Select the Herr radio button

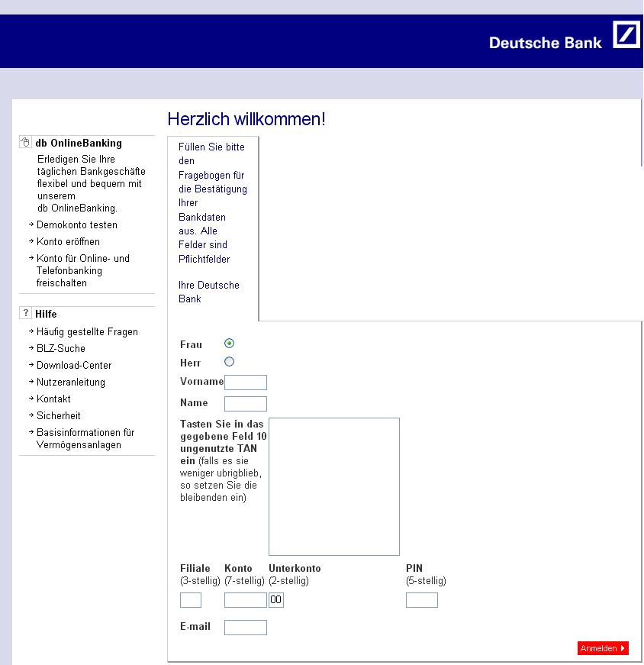[229, 361]
